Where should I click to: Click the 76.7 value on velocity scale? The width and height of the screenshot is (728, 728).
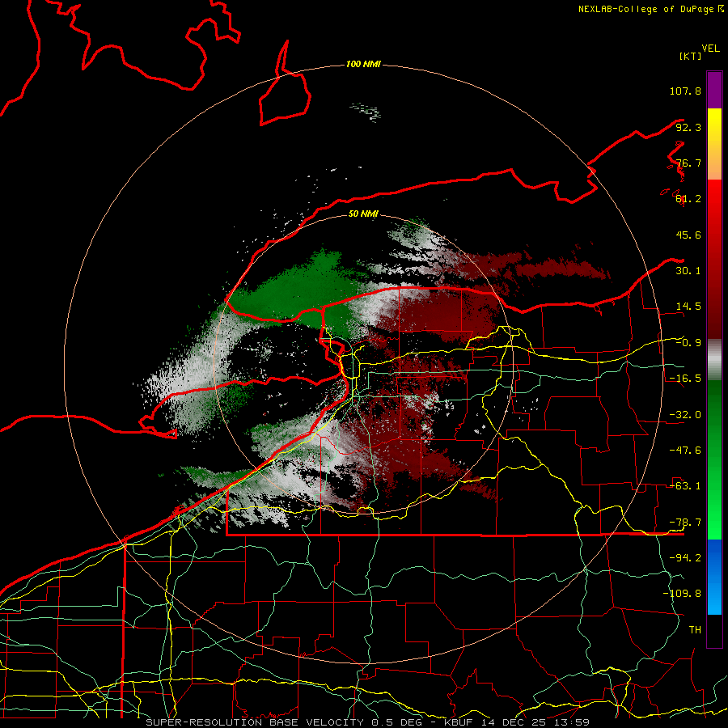tap(688, 163)
